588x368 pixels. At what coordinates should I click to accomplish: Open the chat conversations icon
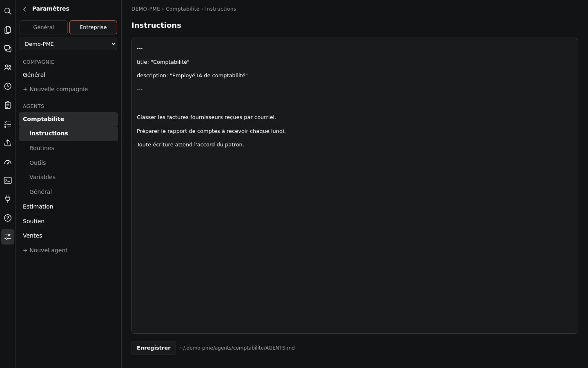coord(8,49)
